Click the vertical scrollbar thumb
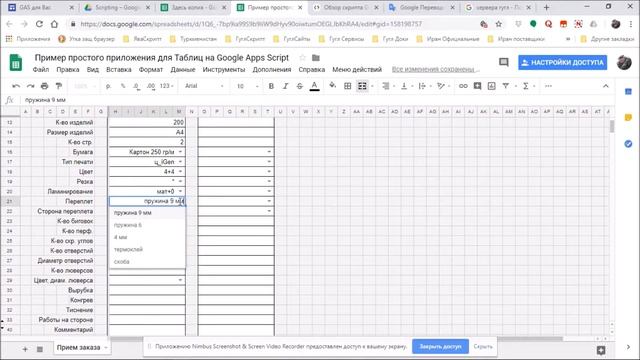The image size is (640, 360). point(611,126)
